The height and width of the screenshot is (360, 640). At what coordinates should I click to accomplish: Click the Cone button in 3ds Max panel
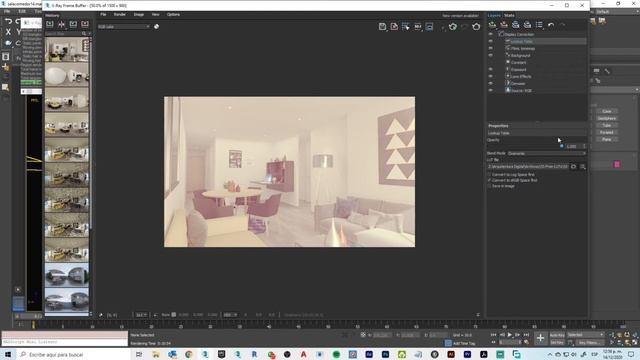click(x=607, y=111)
